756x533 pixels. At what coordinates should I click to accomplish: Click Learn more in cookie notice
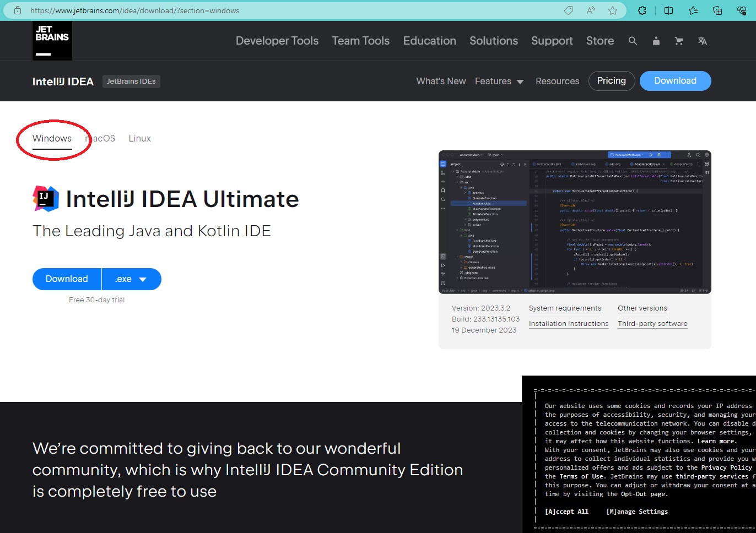[x=716, y=441]
